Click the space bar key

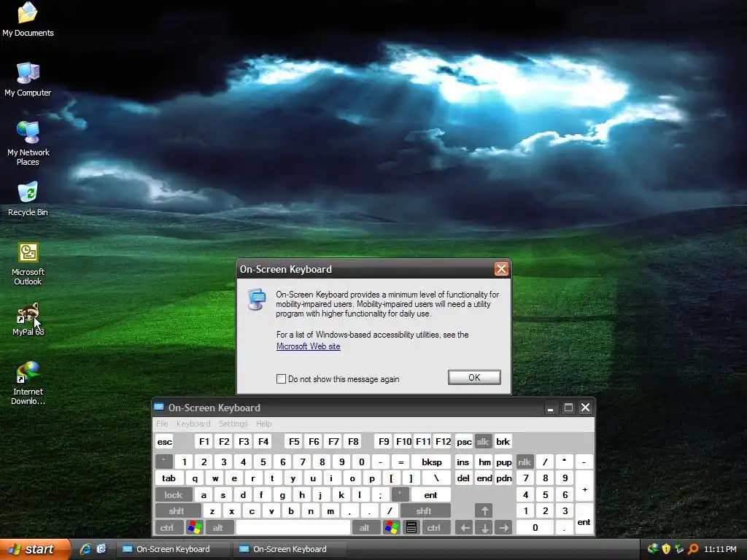293,528
